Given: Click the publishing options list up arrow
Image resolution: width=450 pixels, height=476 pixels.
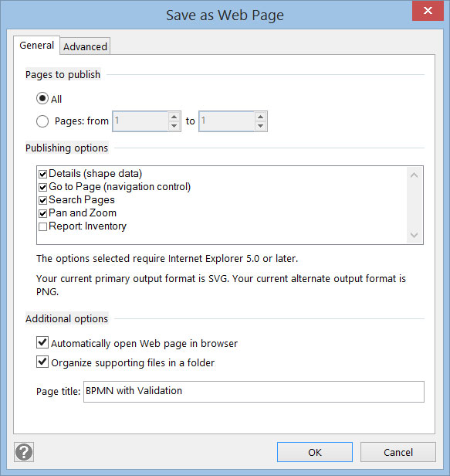Looking at the screenshot, I should click(x=414, y=175).
